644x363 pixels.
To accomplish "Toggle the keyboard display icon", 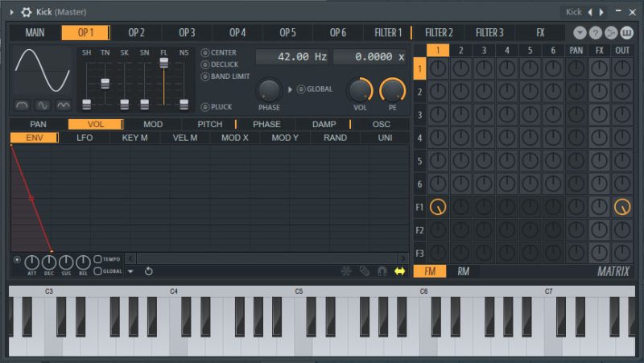I will click(626, 33).
